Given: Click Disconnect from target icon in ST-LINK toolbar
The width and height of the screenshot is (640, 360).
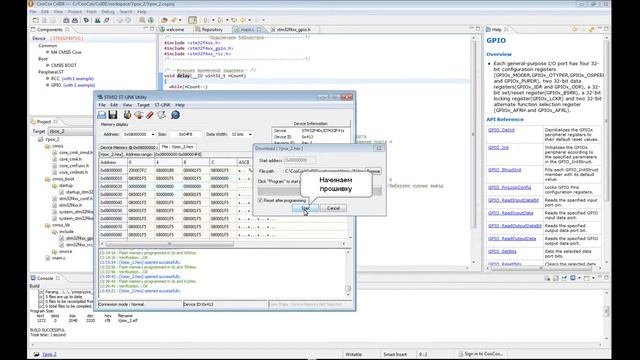Looking at the screenshot, I should (139, 115).
